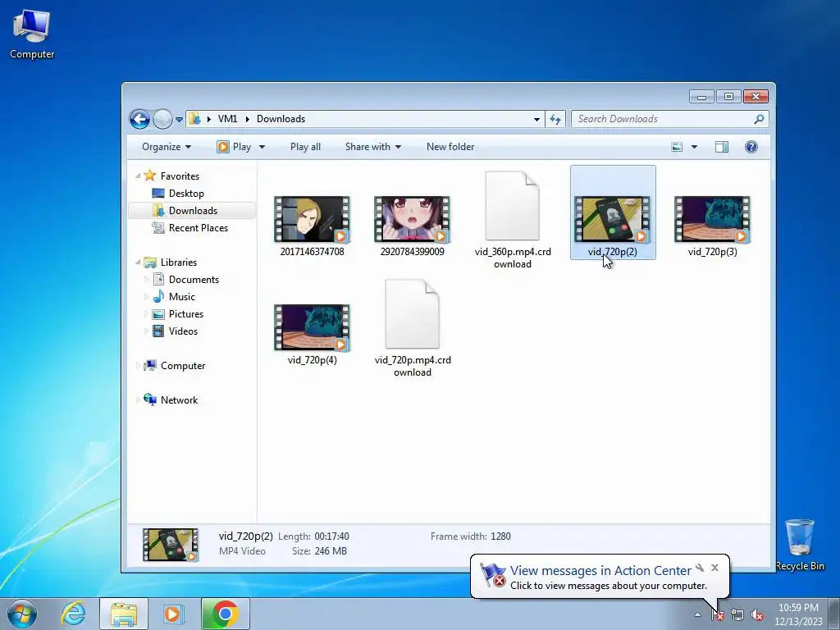This screenshot has width=840, height=630.
Task: Open address bar previous locations dropdown
Action: [536, 120]
